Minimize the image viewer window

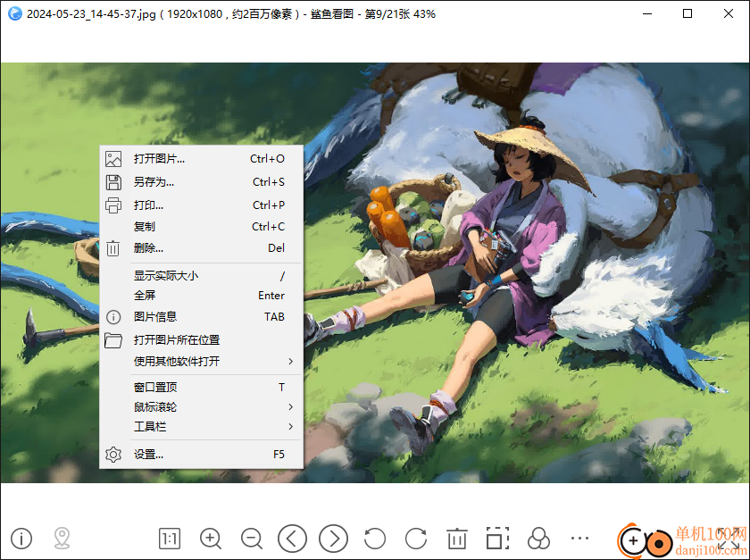(x=647, y=13)
